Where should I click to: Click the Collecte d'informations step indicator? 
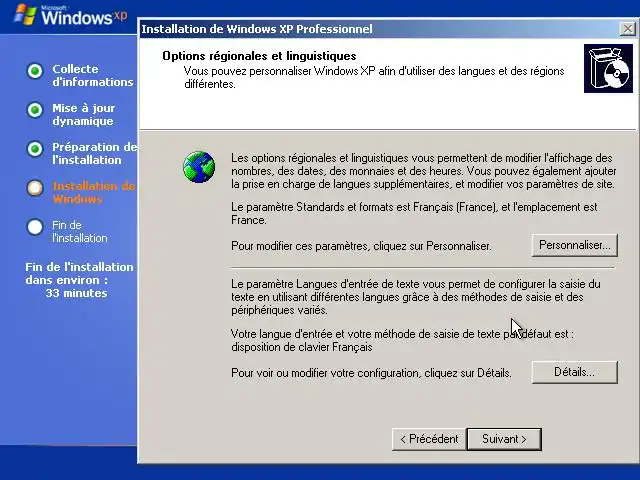35,71
